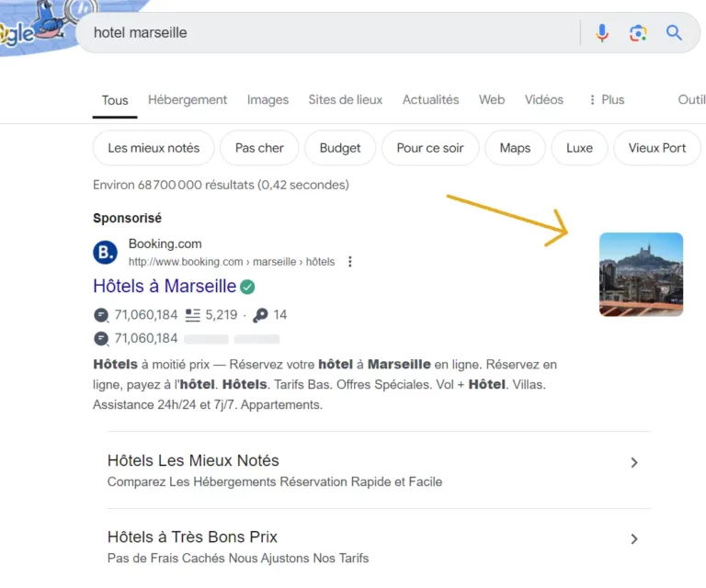Image resolution: width=706 pixels, height=588 pixels.
Task: Open the Hôtels Les Mieux Notés sitelink
Action: 193,460
